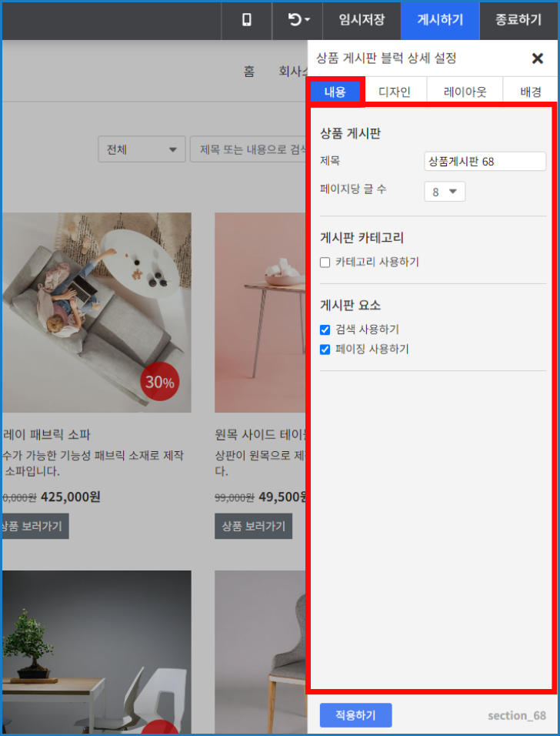Toggle the 페이징 사용하기 checkbox
Screen dimensions: 560x736
(325, 350)
